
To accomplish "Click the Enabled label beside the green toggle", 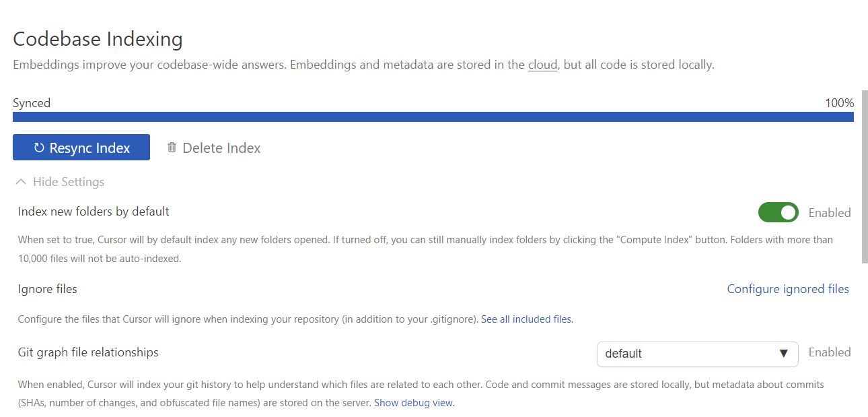I will tap(829, 213).
